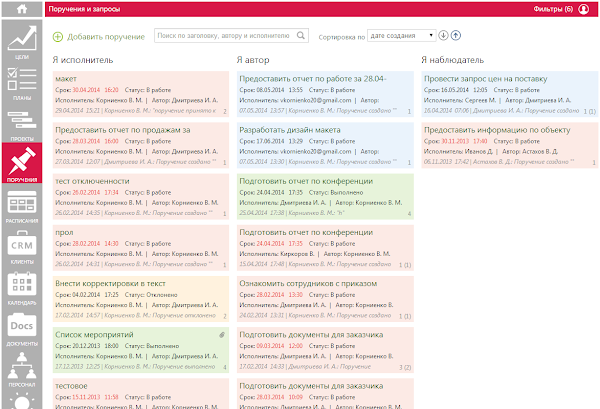Click date 30.04.2014 in макет card
This screenshot has height=409, width=600.
(86, 90)
